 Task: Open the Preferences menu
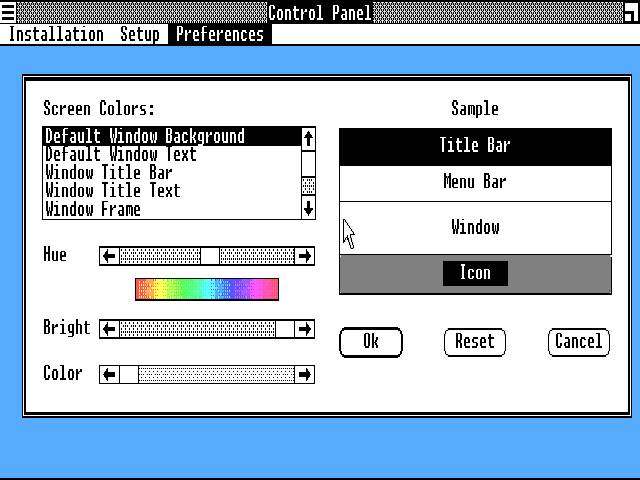coord(220,34)
